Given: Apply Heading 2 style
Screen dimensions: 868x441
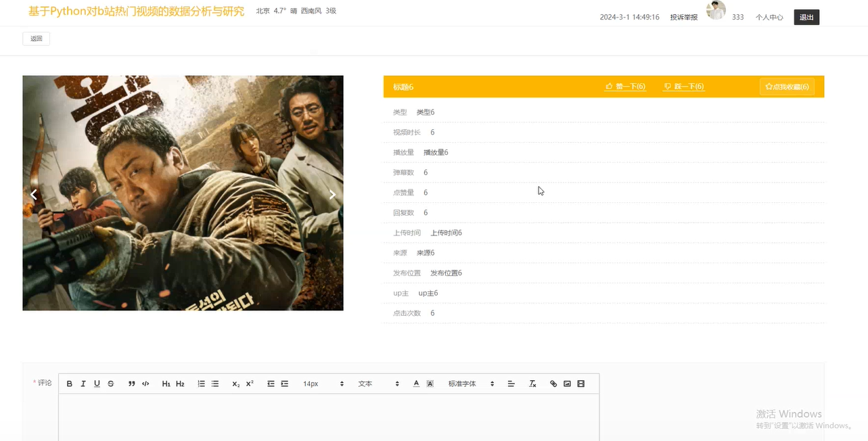Looking at the screenshot, I should pos(180,384).
